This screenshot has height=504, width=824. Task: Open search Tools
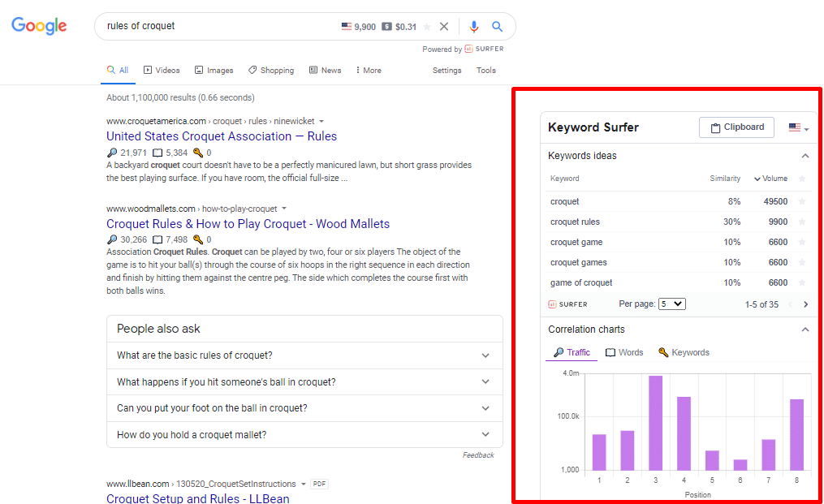tap(486, 71)
